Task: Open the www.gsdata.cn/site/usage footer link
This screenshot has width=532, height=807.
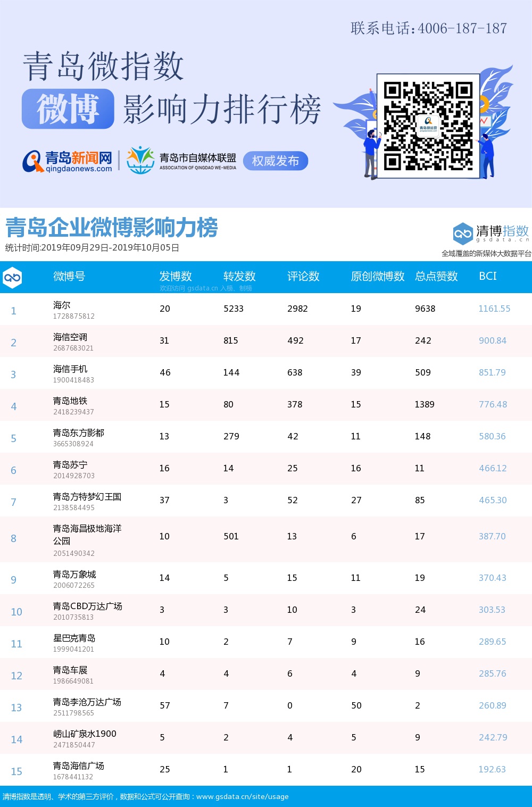Action: [x=242, y=796]
